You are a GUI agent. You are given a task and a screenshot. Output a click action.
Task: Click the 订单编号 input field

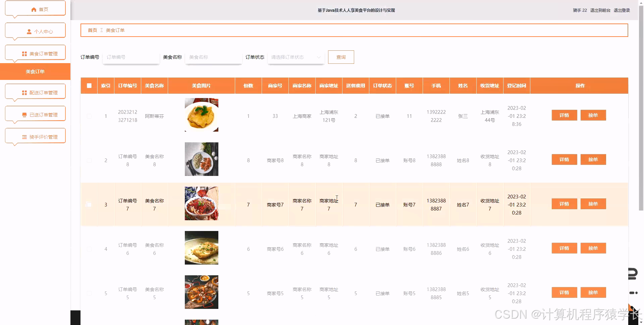tap(131, 57)
